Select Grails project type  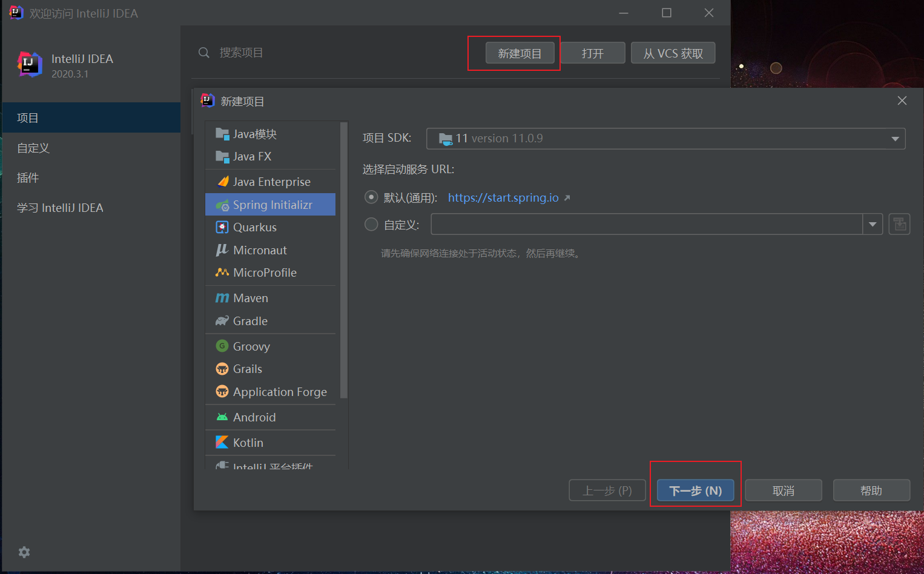(271, 369)
